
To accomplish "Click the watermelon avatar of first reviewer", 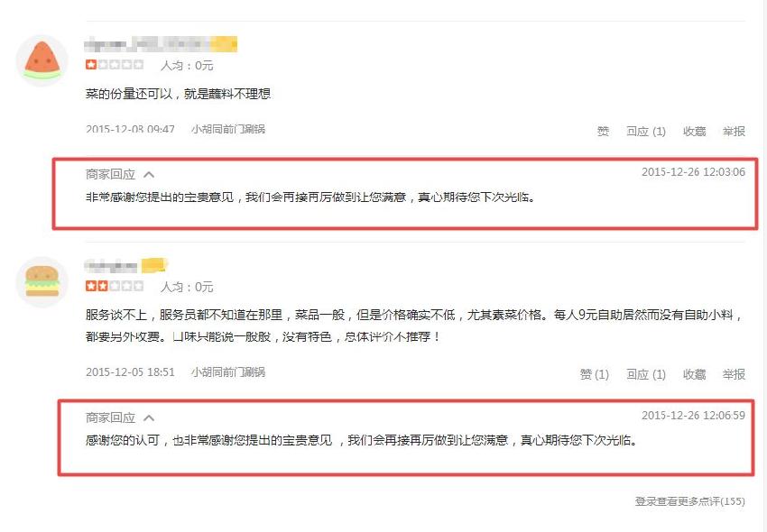I will (x=42, y=61).
